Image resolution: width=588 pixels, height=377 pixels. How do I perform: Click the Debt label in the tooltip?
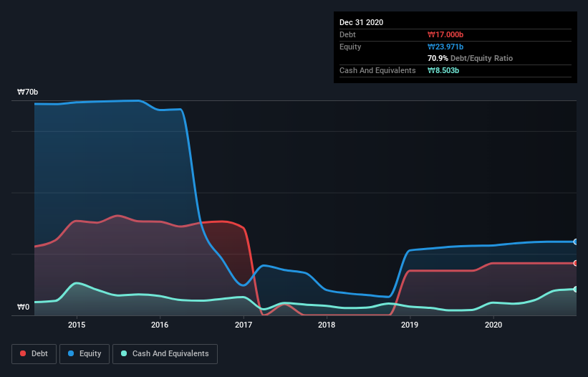(x=347, y=35)
